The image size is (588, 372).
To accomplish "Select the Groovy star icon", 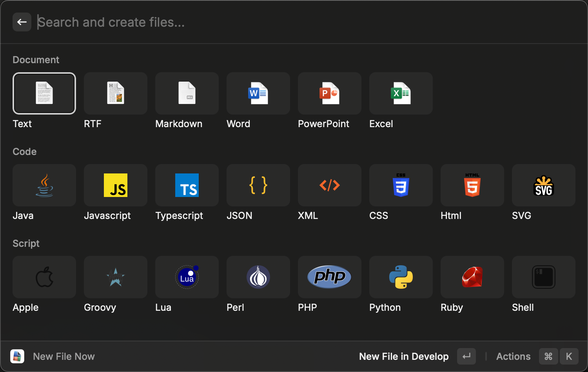I will [116, 277].
